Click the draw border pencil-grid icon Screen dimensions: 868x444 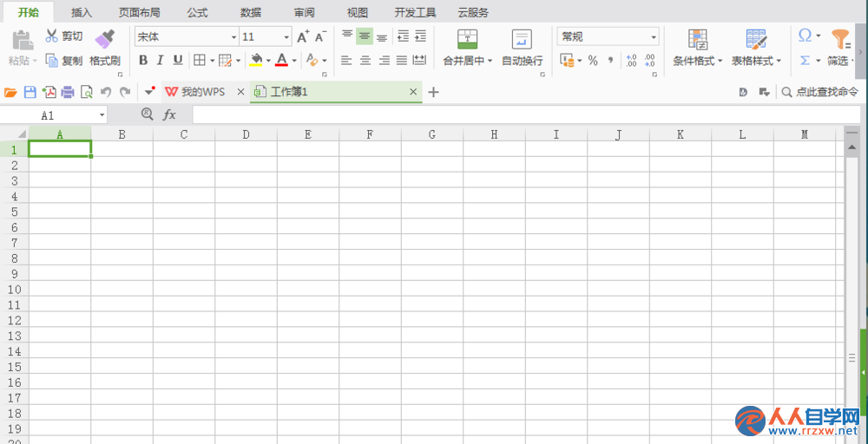225,60
